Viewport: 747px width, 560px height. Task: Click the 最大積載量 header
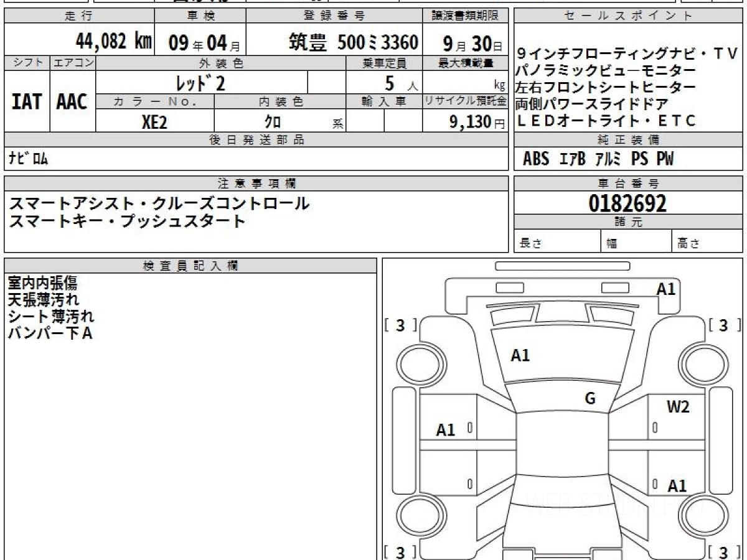466,63
